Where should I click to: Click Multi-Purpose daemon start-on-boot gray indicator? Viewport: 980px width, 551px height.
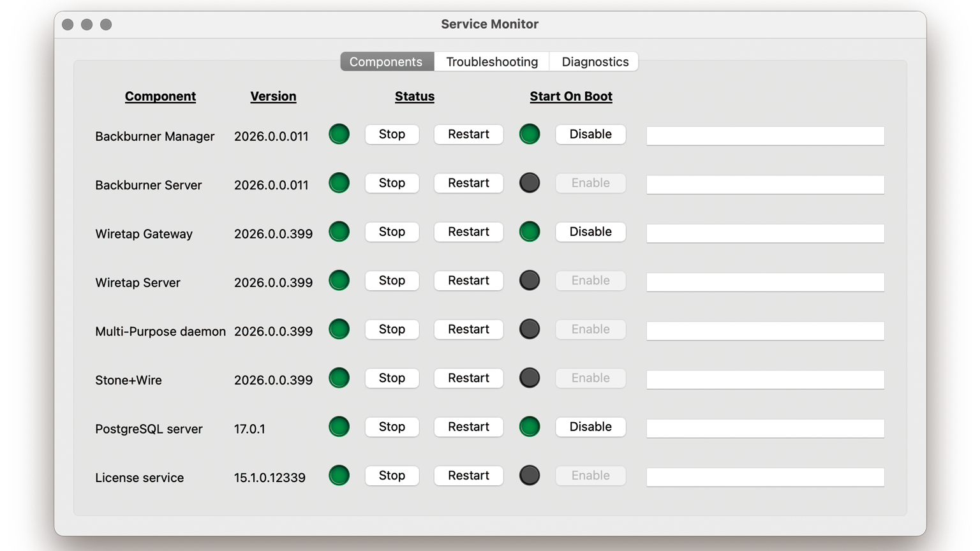click(x=530, y=329)
